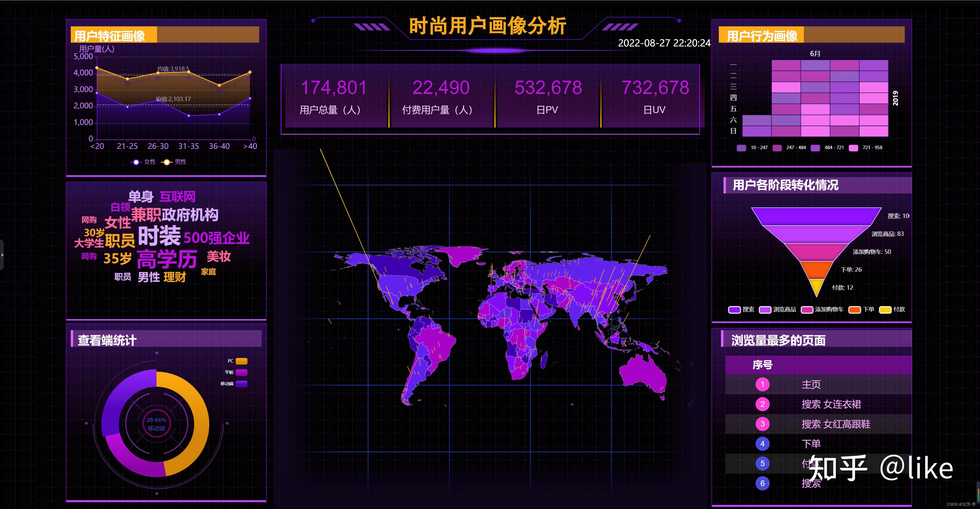Click rank badge 5 in page table
This screenshot has width=980, height=509.
(762, 463)
